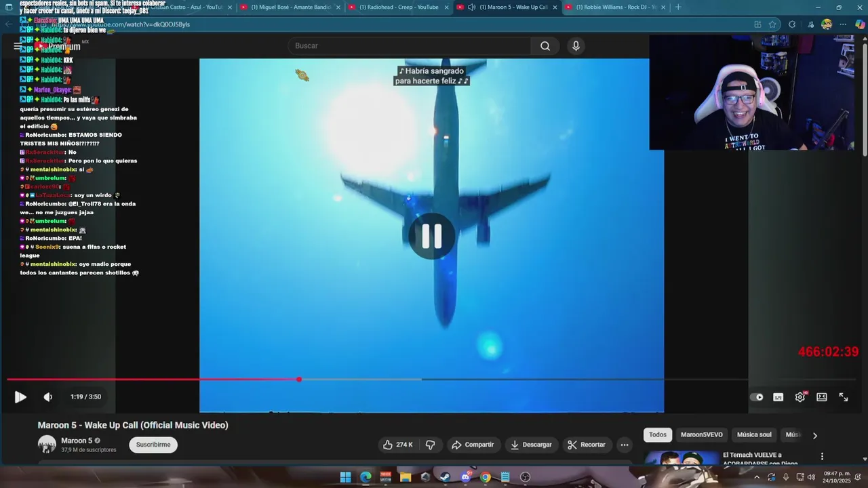Toggle subtitles/closed captions button

click(x=778, y=397)
